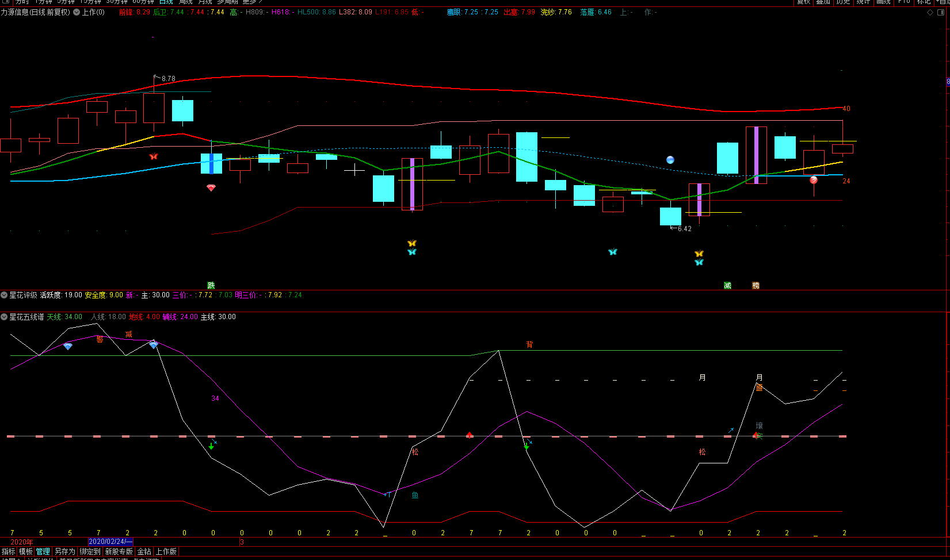Click the 2020/02/24 date marker
Image resolution: width=950 pixels, height=560 pixels.
tap(110, 542)
